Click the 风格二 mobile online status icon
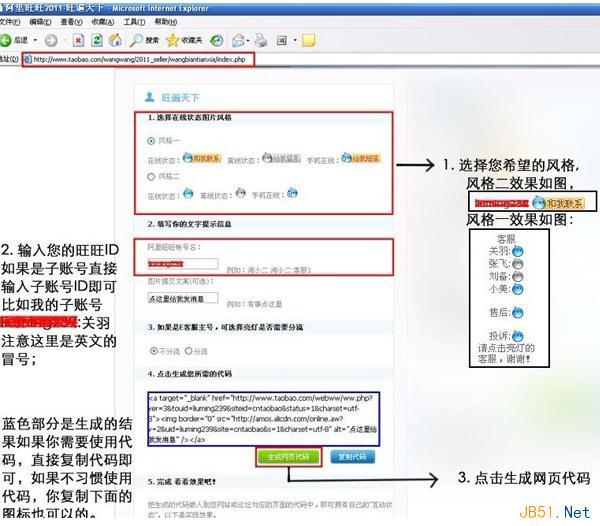This screenshot has height=526, width=600. (292, 193)
